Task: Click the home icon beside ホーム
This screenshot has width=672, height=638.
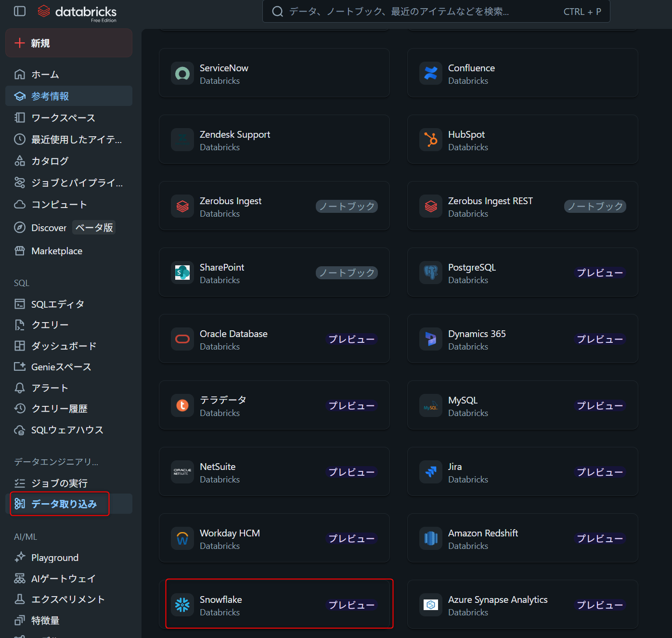Action: 20,74
